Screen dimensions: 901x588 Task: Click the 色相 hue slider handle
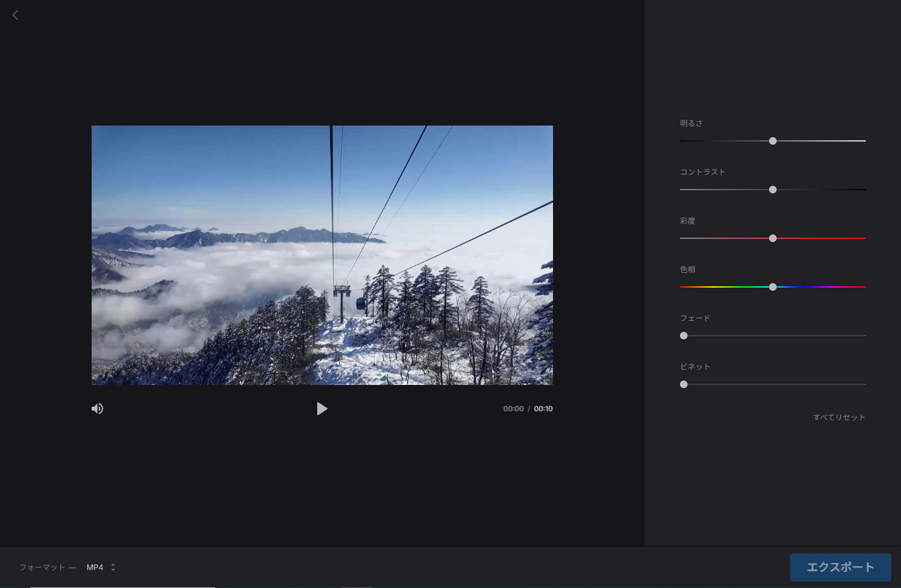coord(773,287)
